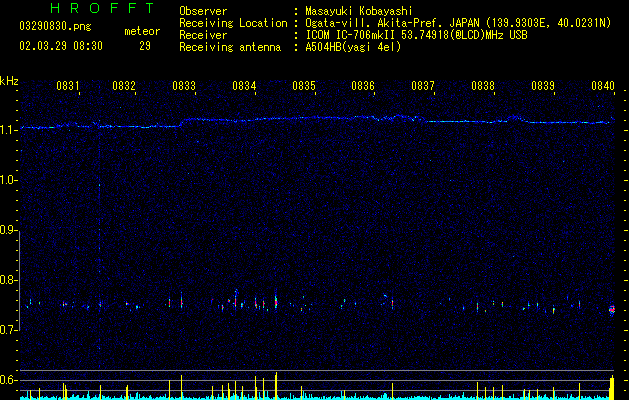The image size is (629, 400).
Task: Click the 'Receiving antenna' label
Action: tap(230, 47)
